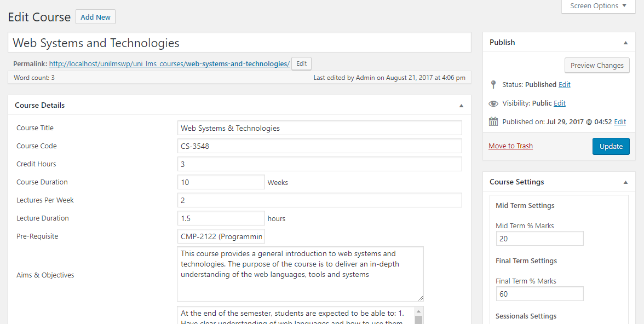Edit the published date link

tap(620, 122)
